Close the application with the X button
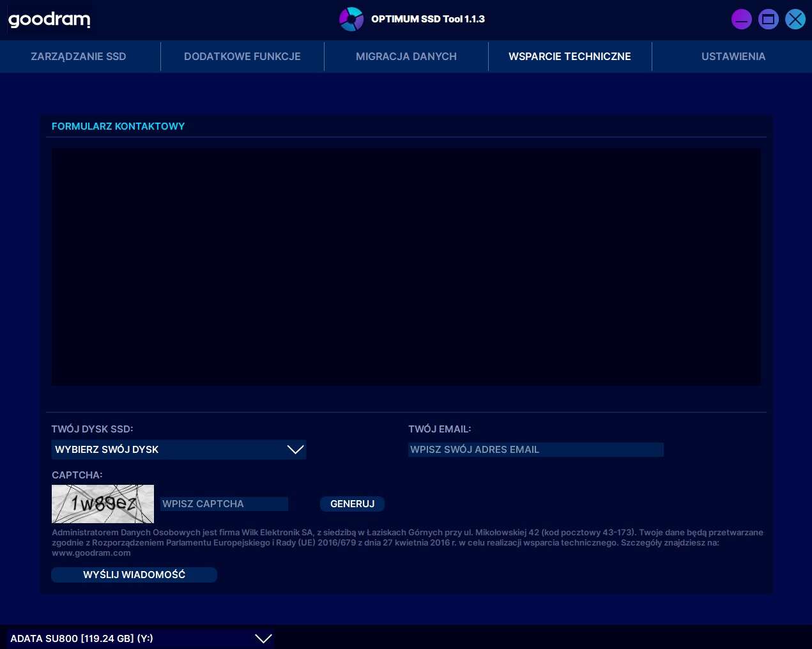812x649 pixels. pos(795,19)
